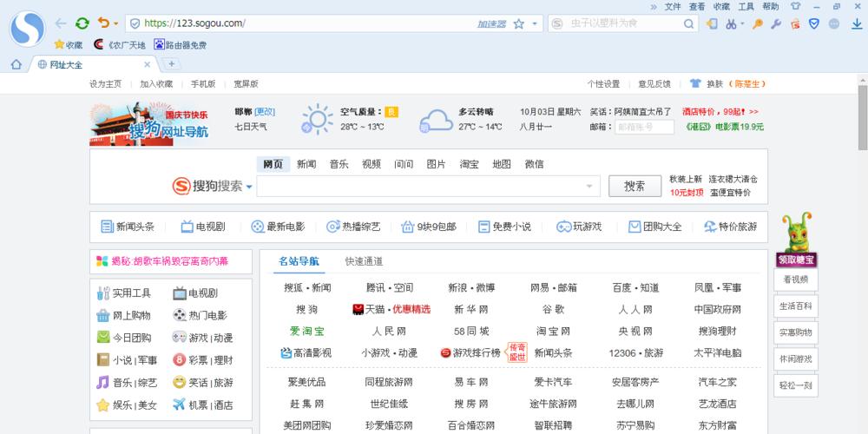The image size is (868, 434).
Task: Click the 特价旅游 icon
Action: point(710,227)
